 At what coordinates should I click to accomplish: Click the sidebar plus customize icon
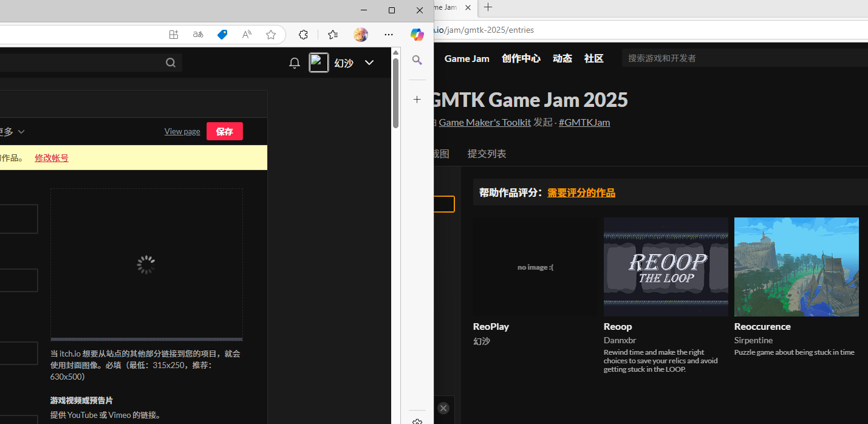pos(417,99)
